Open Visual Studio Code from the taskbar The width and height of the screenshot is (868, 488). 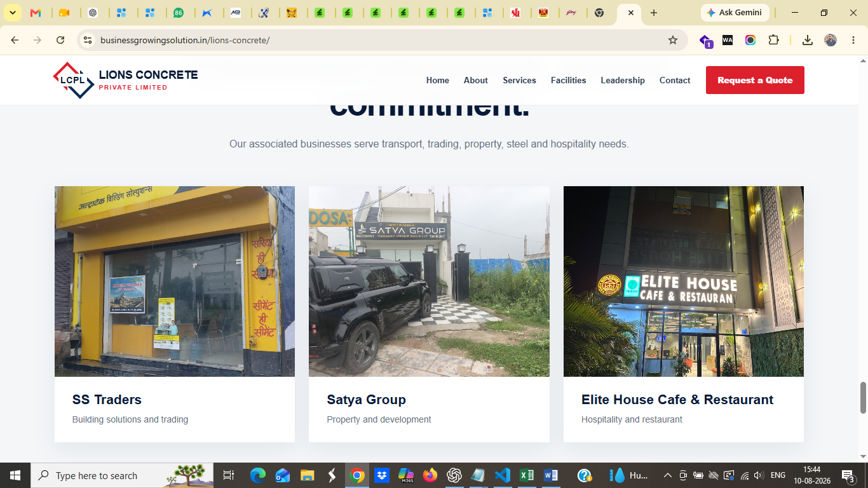pyautogui.click(x=502, y=475)
